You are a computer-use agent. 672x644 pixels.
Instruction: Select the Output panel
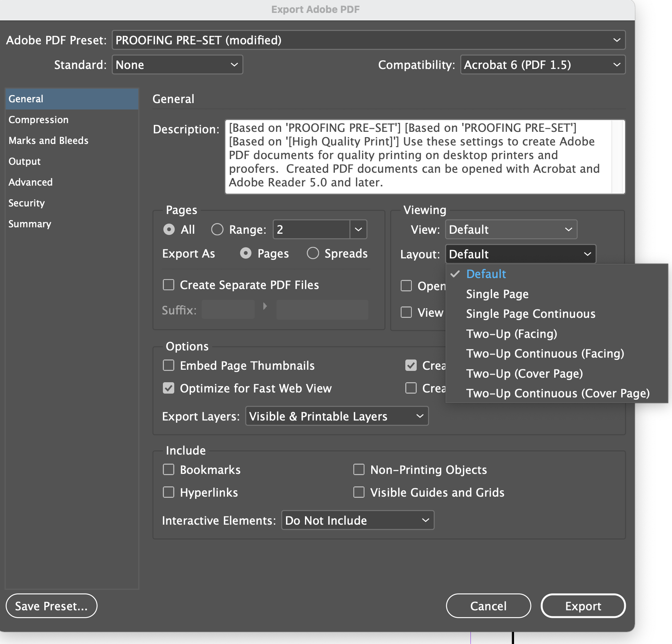coord(24,161)
